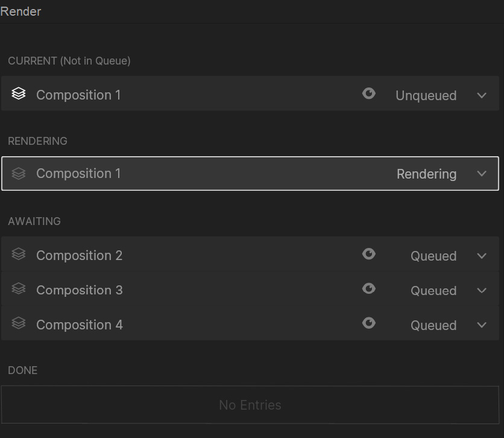Viewport: 504px width, 438px height.
Task: Click the layers icon of unqueued Composition 1
Action: pos(19,94)
